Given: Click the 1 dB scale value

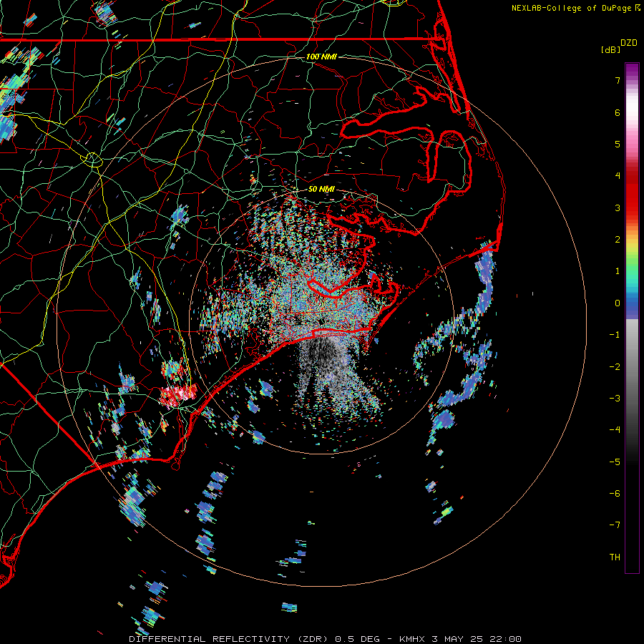Looking at the screenshot, I should (x=618, y=271).
